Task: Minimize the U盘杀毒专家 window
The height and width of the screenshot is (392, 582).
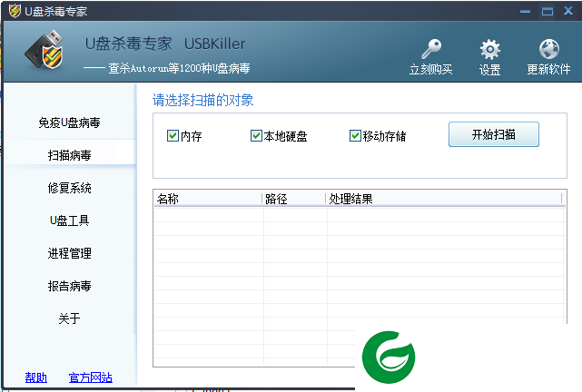Action: tap(525, 12)
